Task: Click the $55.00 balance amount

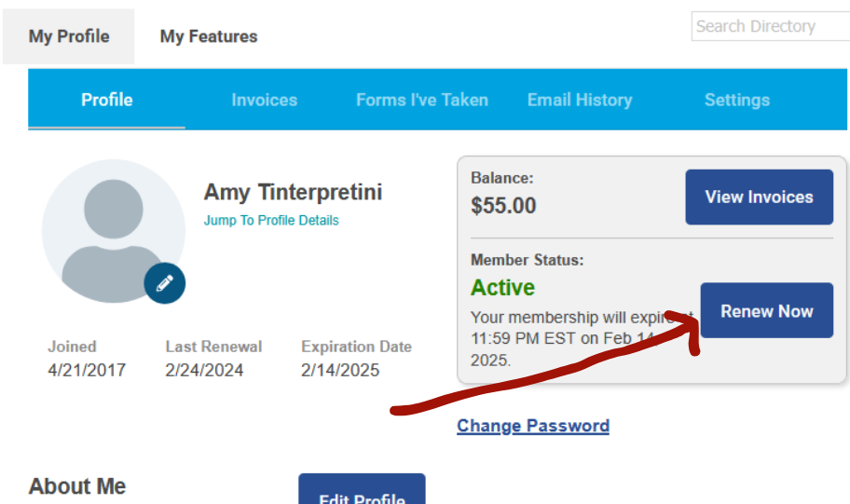Action: point(503,205)
